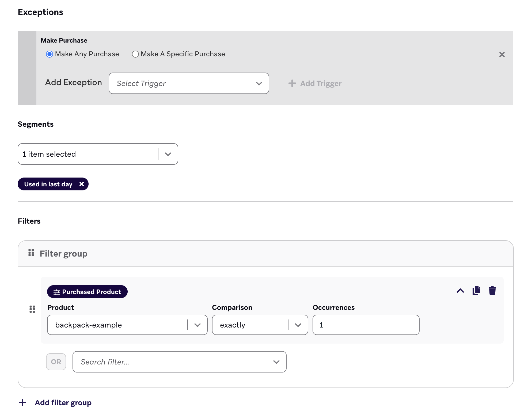
Task: Grab the Filter group drag handle
Action: (x=31, y=253)
